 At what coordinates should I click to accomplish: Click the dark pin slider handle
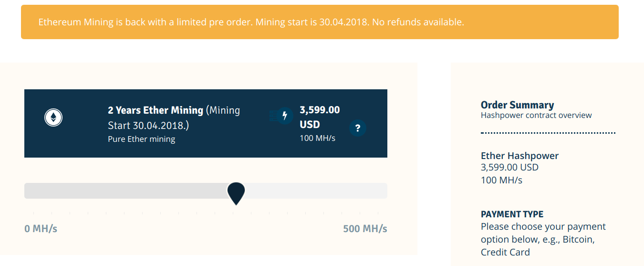236,192
